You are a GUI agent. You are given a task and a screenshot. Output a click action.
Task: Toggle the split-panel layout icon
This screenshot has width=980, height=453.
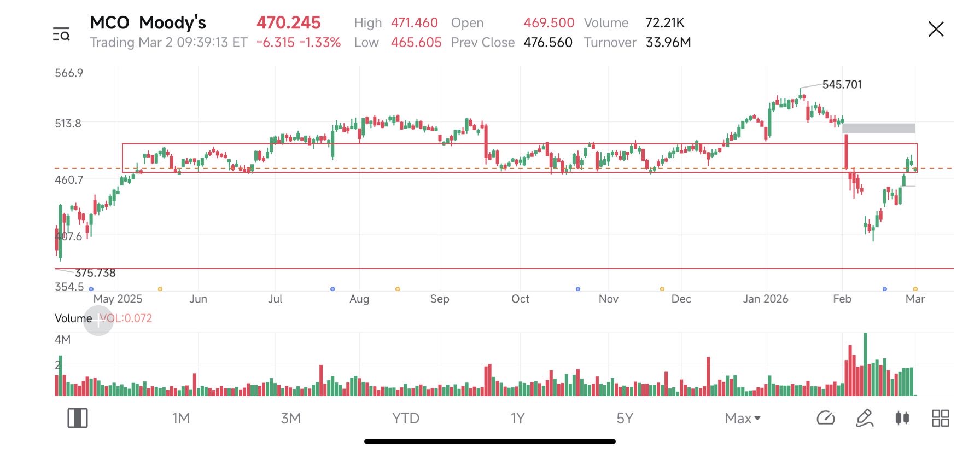[78, 418]
